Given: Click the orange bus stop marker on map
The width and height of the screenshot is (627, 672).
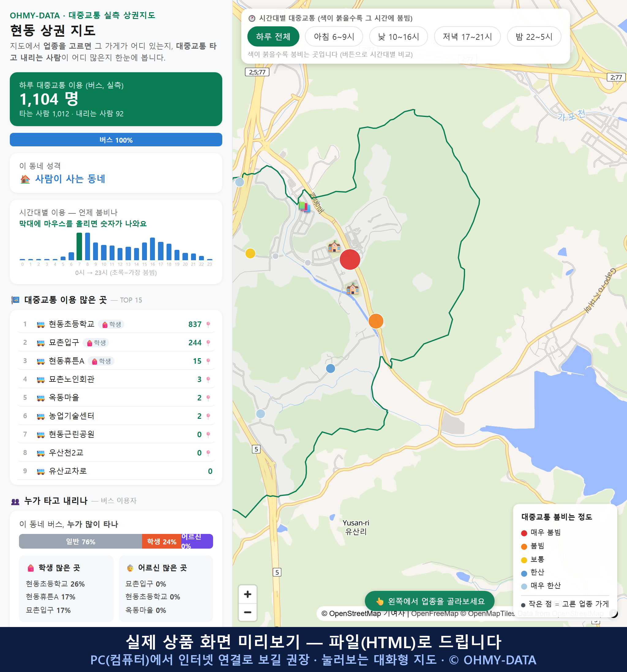Looking at the screenshot, I should coord(376,321).
